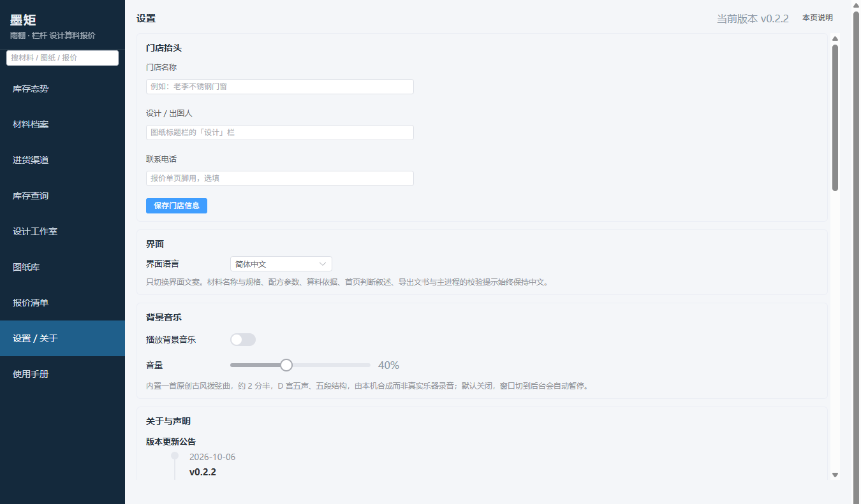Go to 报价清单 page
The height and width of the screenshot is (504, 861).
[x=63, y=303]
